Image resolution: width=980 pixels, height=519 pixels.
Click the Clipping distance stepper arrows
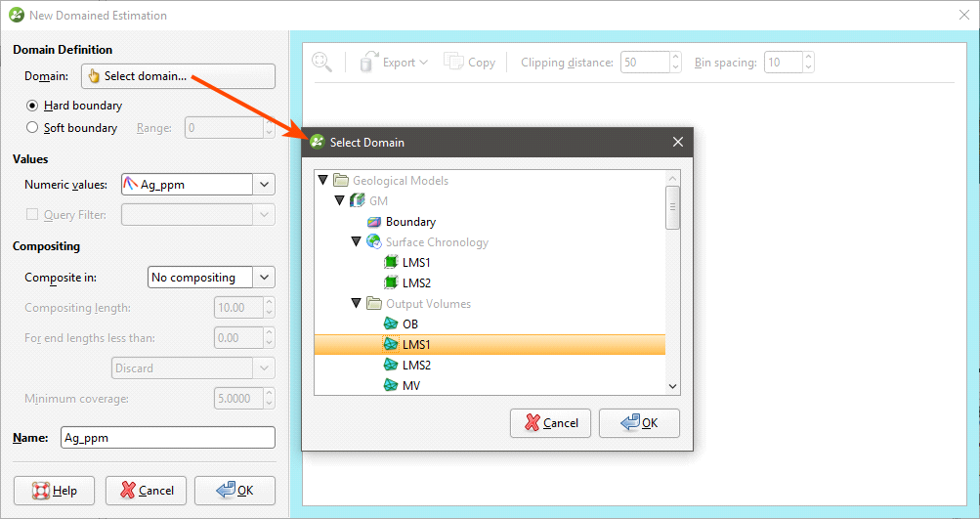[675, 62]
